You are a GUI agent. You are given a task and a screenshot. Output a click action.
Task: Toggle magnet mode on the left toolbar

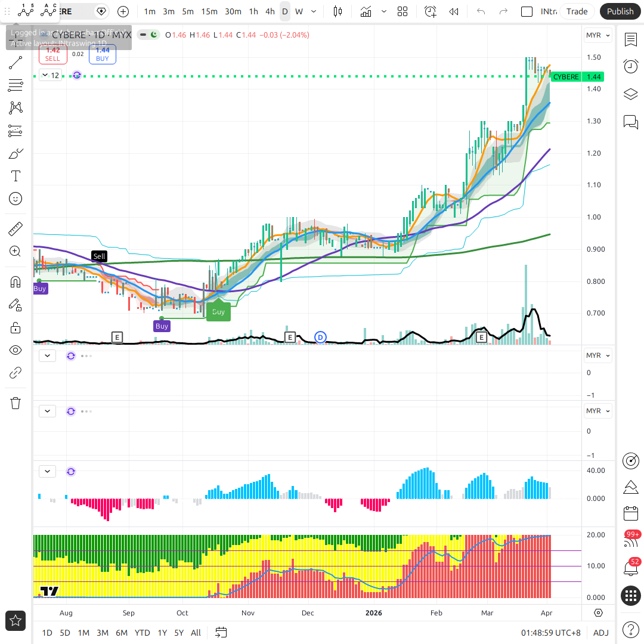(x=16, y=281)
